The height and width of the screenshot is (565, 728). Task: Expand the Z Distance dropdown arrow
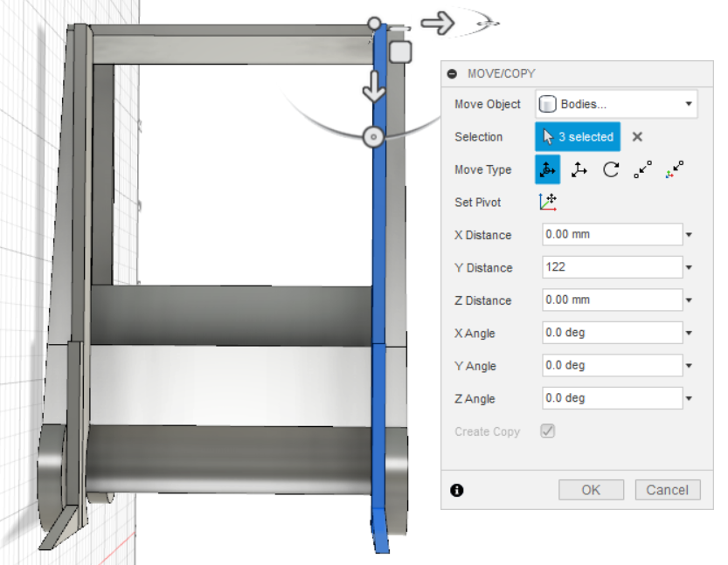(x=689, y=300)
